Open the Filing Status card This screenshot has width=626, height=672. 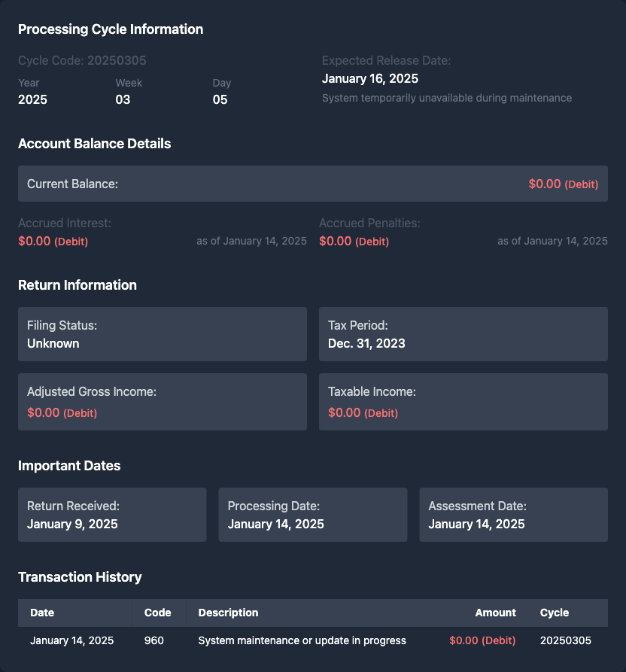[163, 334]
